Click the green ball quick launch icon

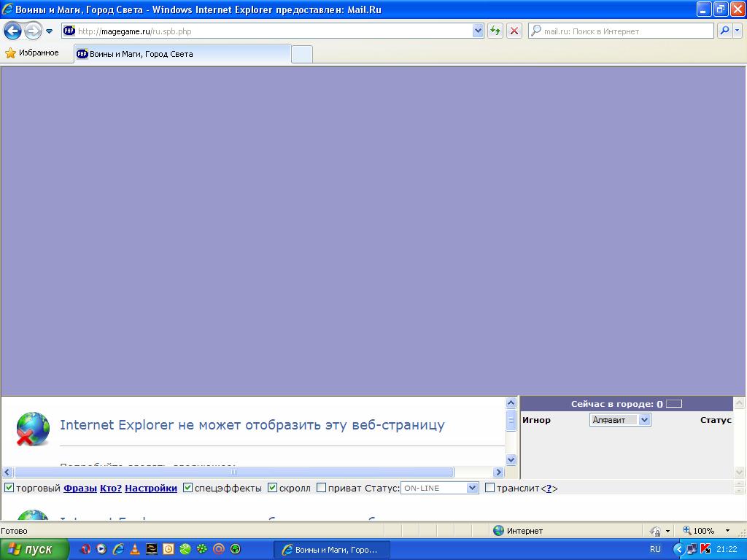point(185,549)
